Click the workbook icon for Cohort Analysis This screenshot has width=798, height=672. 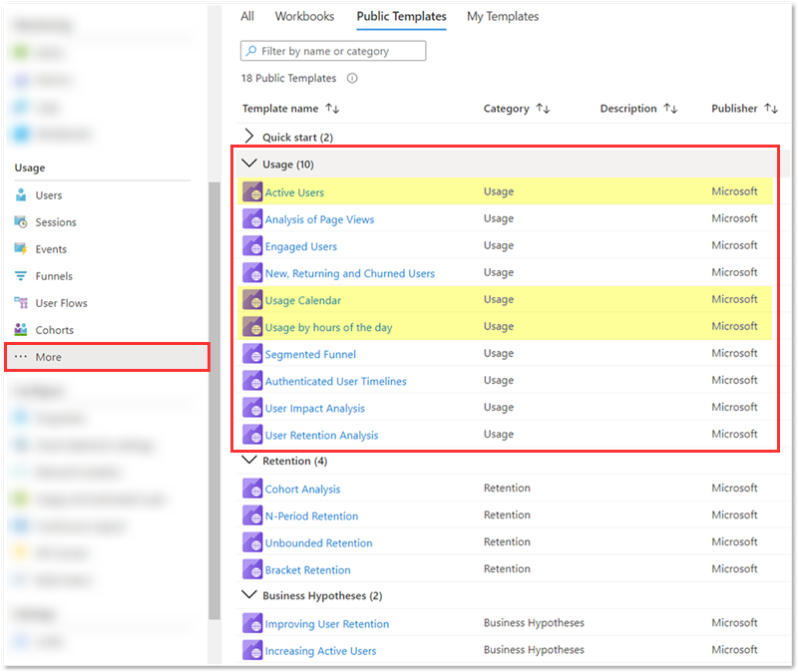point(252,489)
